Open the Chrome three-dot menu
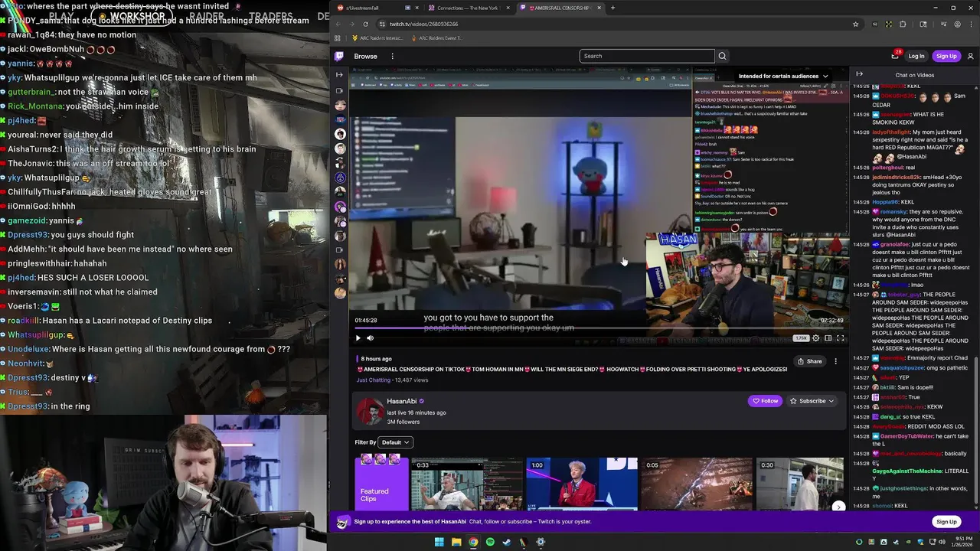 [x=971, y=24]
